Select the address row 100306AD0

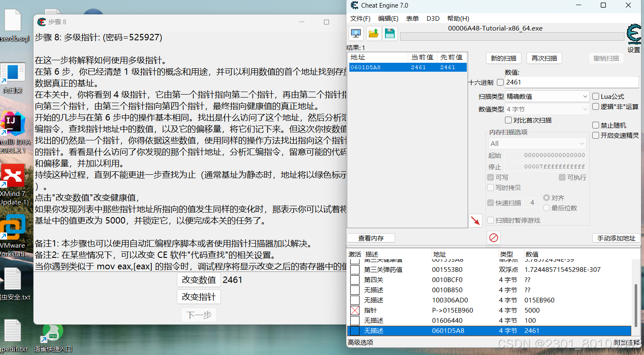point(490,300)
